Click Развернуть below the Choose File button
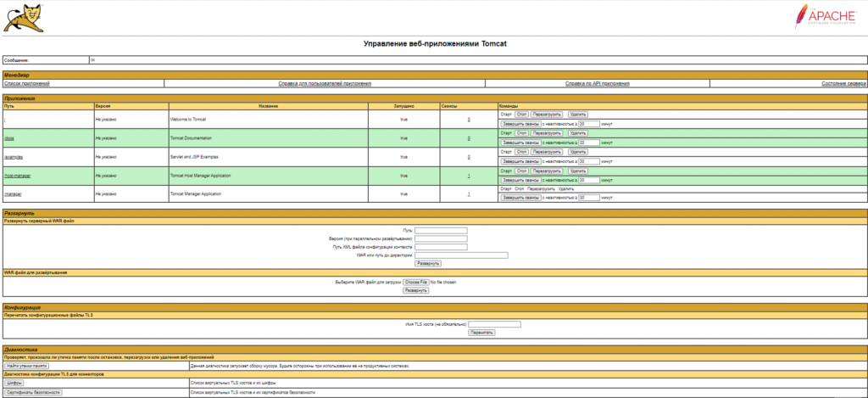The height and width of the screenshot is (398, 868). point(415,290)
